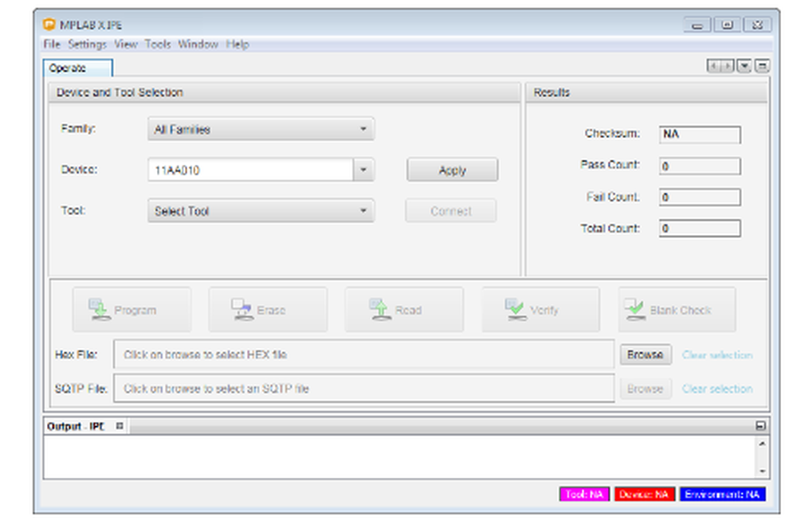The image size is (797, 532).
Task: Open the Settings menu
Action: [88, 45]
